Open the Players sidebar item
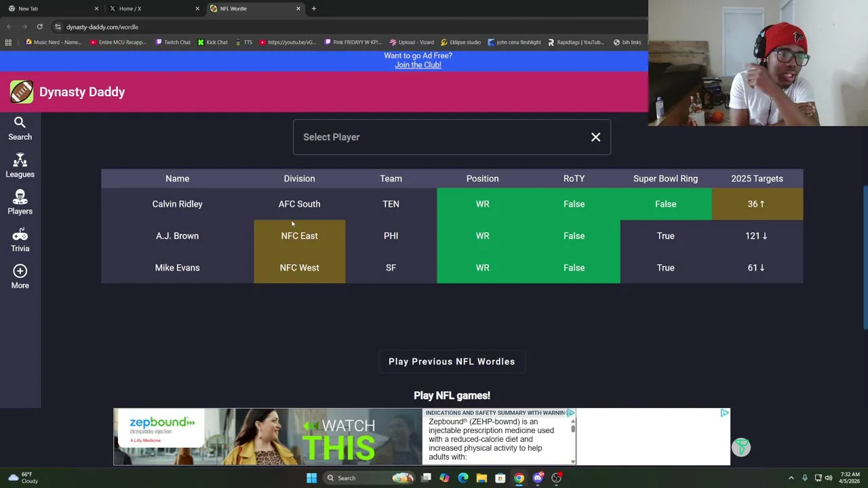The height and width of the screenshot is (488, 868). [x=20, y=203]
